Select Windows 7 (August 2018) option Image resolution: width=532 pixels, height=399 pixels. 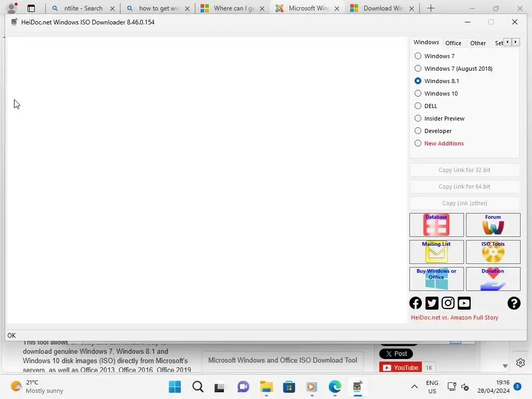click(x=454, y=69)
